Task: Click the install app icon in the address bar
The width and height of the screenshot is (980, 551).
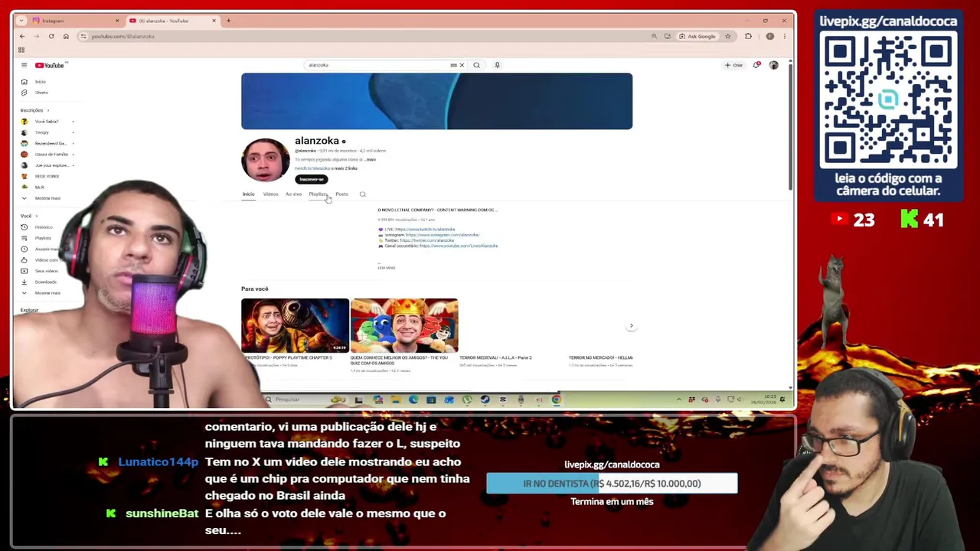Action: [x=668, y=36]
